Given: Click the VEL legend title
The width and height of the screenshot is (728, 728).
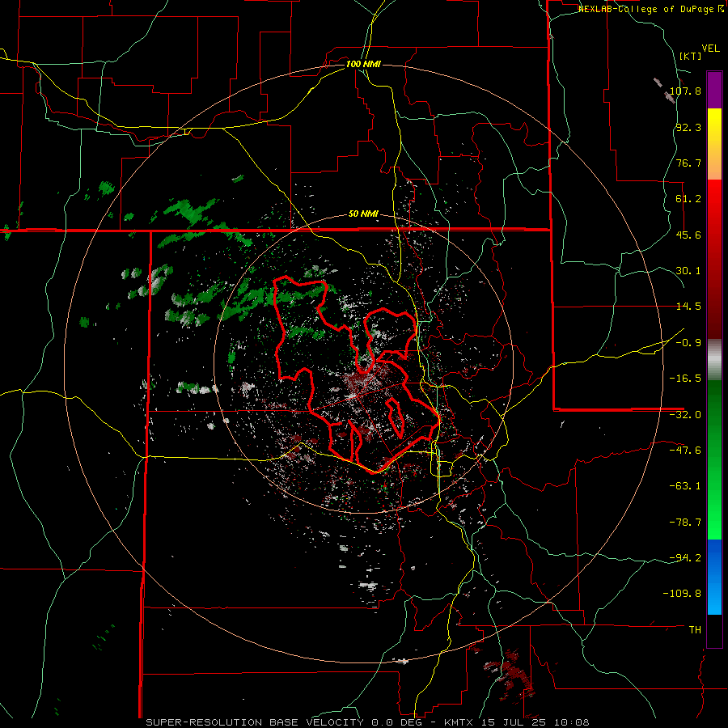Looking at the screenshot, I should [x=710, y=49].
